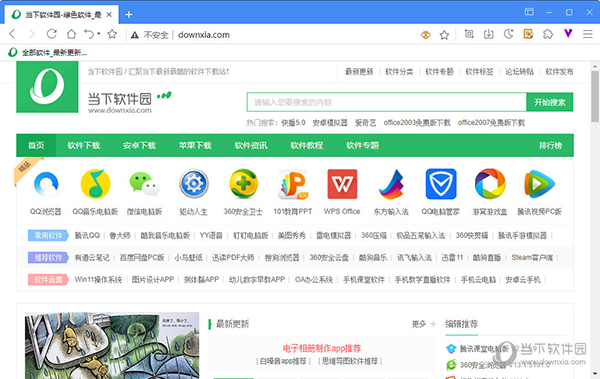Open the 论坛转贴 top link
The image size is (600, 379).
(x=519, y=72)
